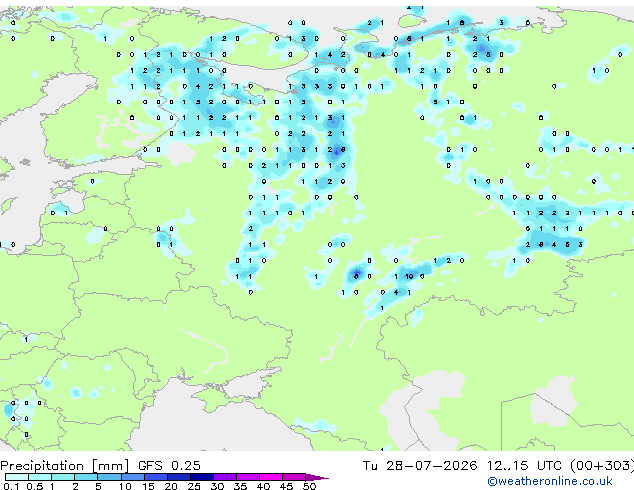This screenshot has width=634, height=490.
Task: Click the '12..15 UTC' time text
Action: click(524, 466)
